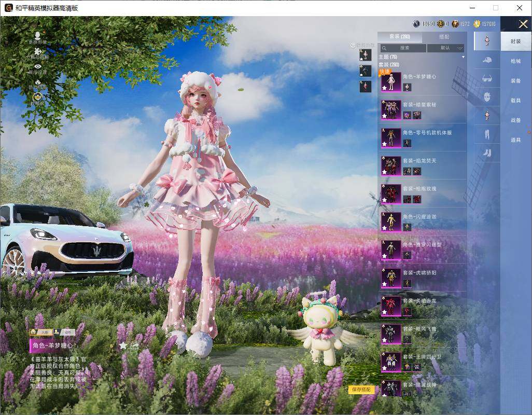
Task: Click the 保存搭配 save outfit button
Action: [361, 390]
